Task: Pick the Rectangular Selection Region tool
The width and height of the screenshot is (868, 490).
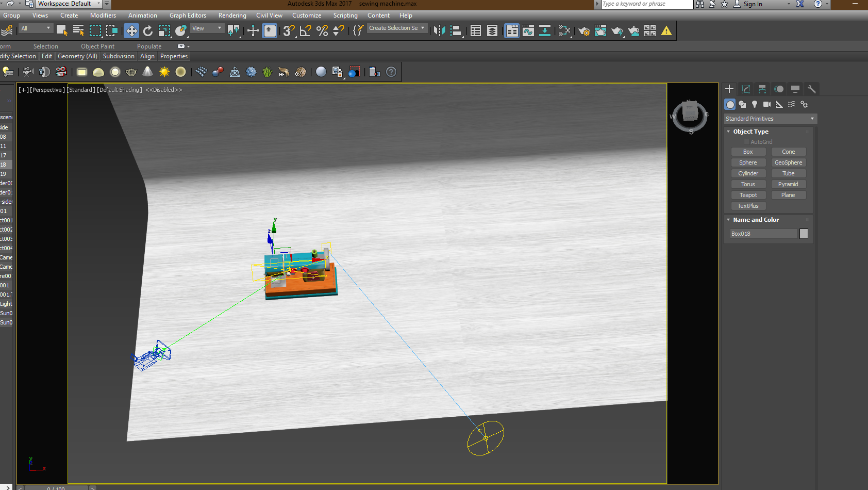Action: pyautogui.click(x=95, y=31)
